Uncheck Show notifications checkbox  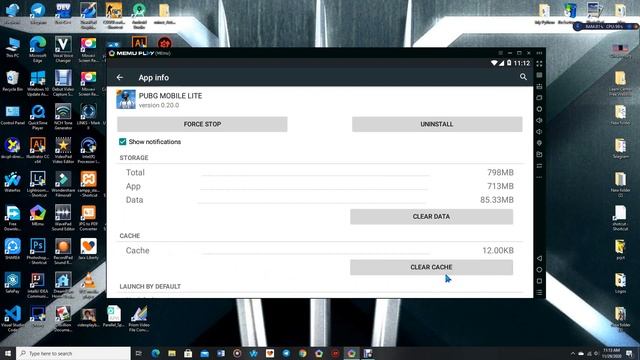point(122,142)
